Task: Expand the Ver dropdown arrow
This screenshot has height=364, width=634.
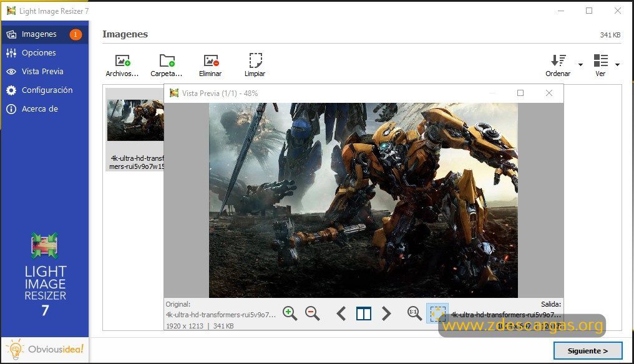Action: tap(617, 65)
